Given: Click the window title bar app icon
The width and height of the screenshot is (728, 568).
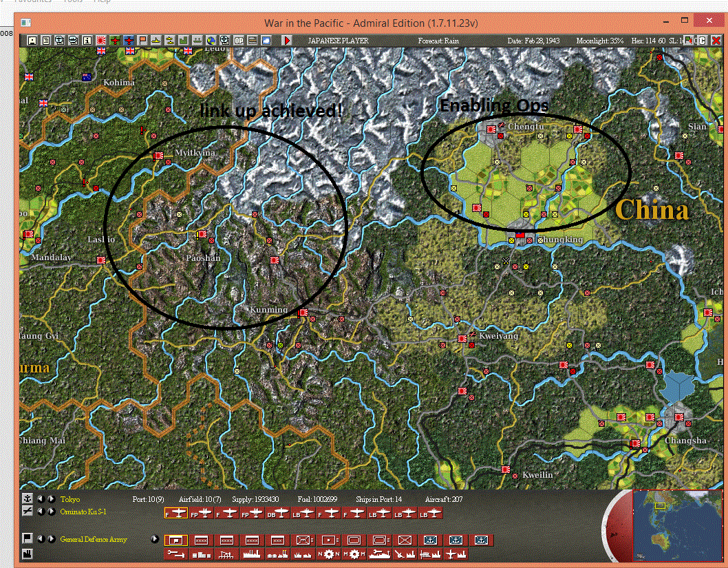Looking at the screenshot, I should [26, 23].
